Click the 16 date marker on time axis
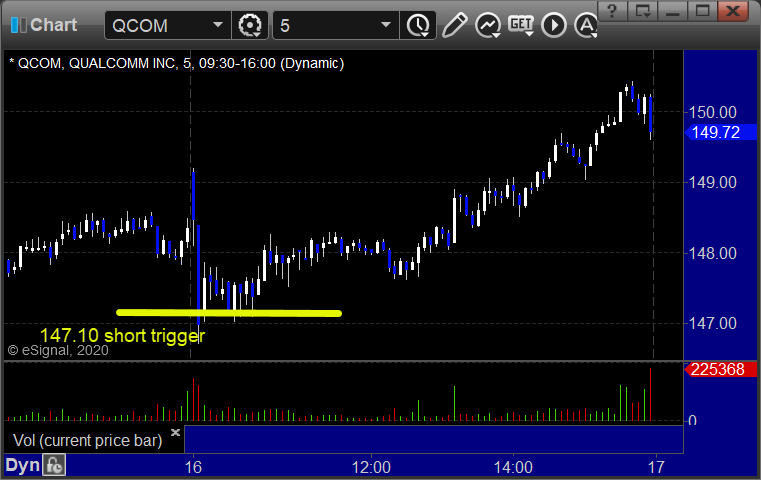Viewport: 761px width, 480px height. [193, 467]
